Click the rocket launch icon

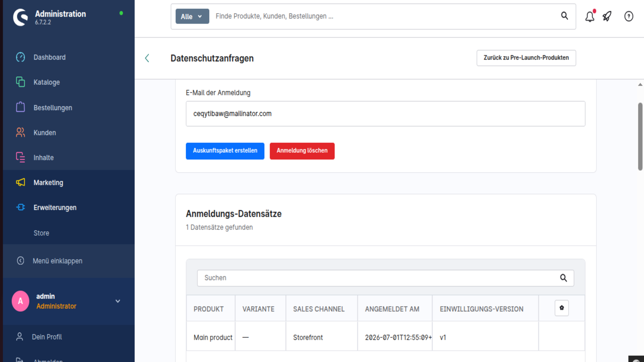607,16
